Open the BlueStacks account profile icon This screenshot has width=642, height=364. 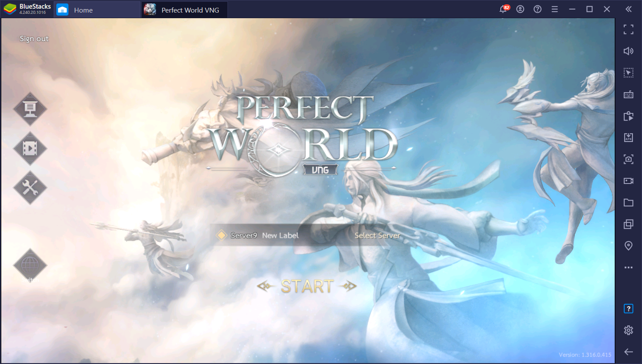coord(520,9)
